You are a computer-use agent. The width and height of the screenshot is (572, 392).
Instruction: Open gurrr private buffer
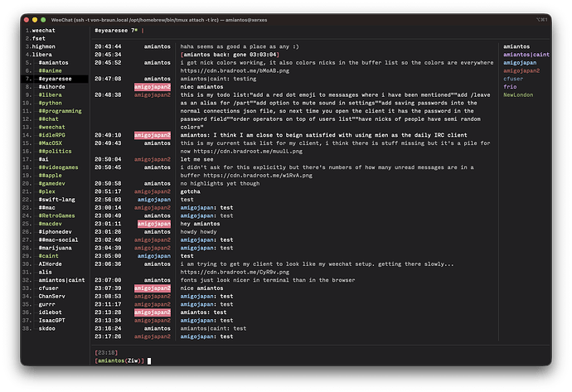(46, 304)
